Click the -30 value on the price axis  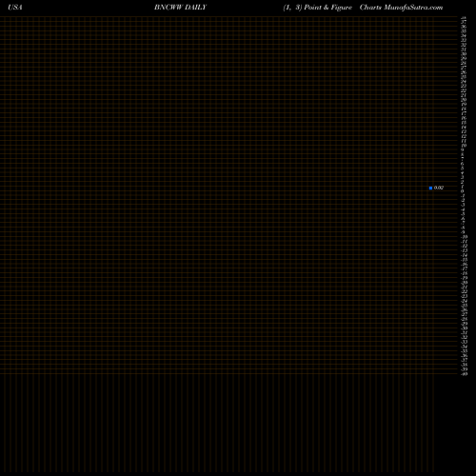[x=464, y=328]
